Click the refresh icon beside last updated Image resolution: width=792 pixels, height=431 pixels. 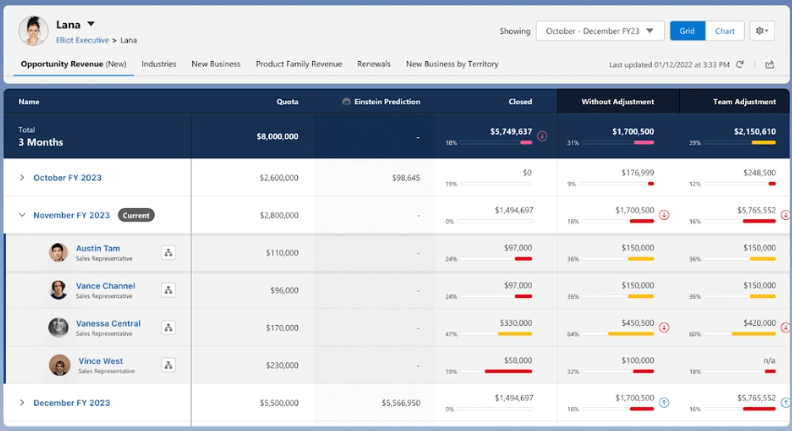740,64
